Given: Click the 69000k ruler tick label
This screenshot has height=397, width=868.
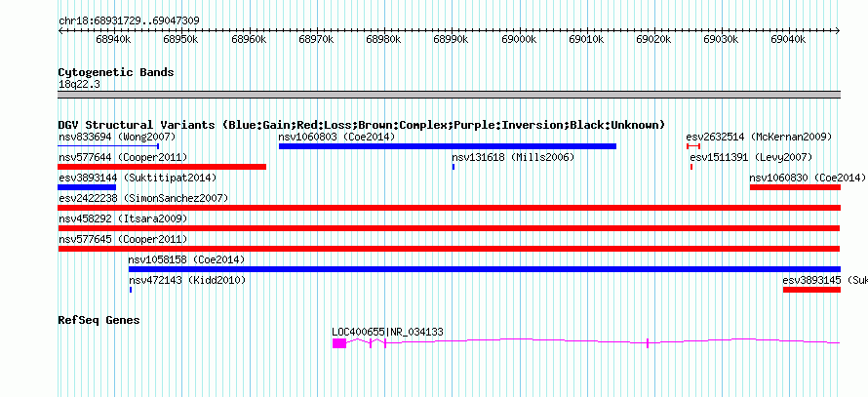Looking at the screenshot, I should 519,39.
